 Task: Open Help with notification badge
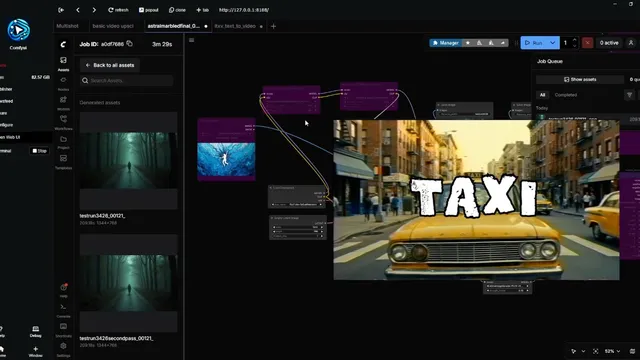pyautogui.click(x=63, y=290)
